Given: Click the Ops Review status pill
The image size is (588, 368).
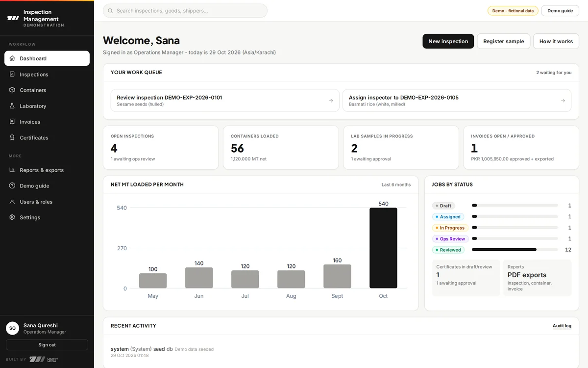Looking at the screenshot, I should point(450,239).
